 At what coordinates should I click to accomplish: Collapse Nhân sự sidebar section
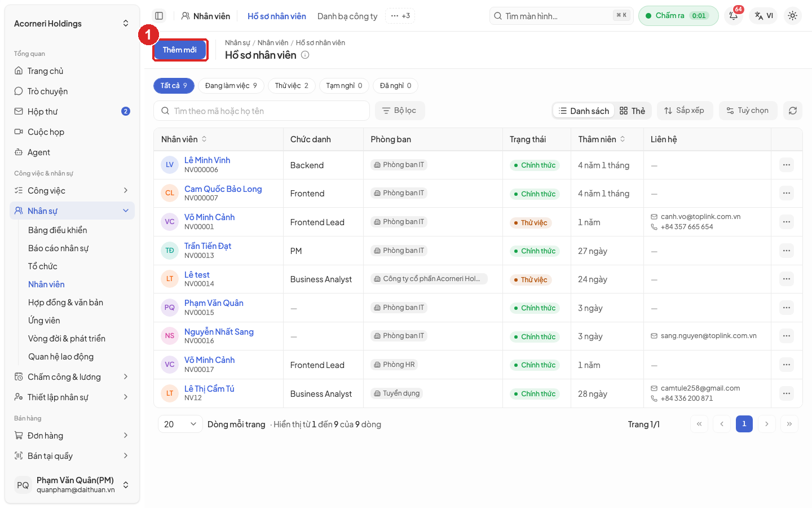tap(72, 211)
